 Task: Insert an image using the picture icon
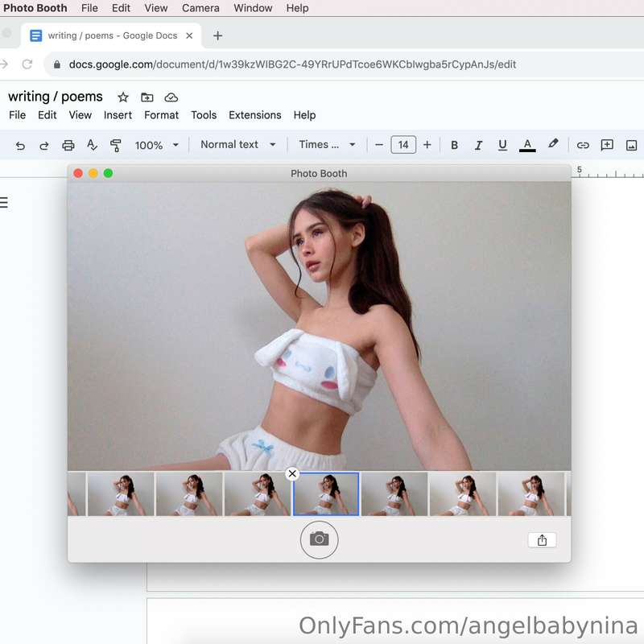coord(631,146)
